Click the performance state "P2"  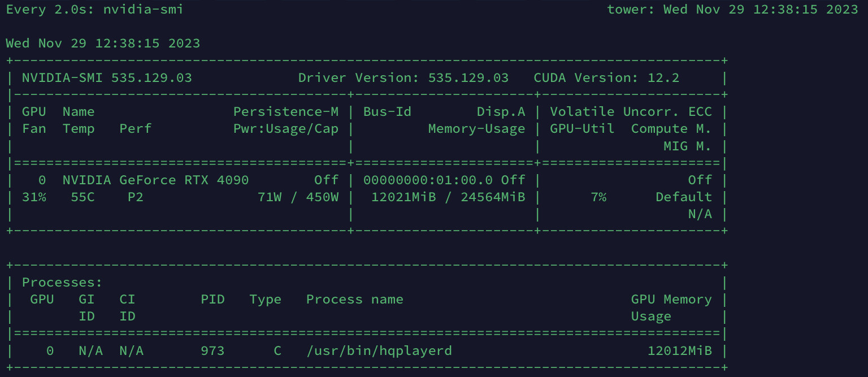coord(136,197)
